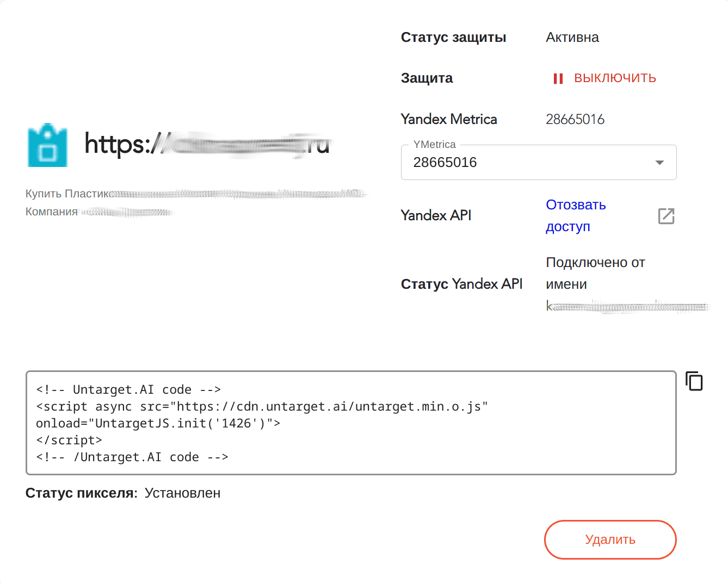
Task: Click the Купить Пластик description line
Action: [x=196, y=194]
